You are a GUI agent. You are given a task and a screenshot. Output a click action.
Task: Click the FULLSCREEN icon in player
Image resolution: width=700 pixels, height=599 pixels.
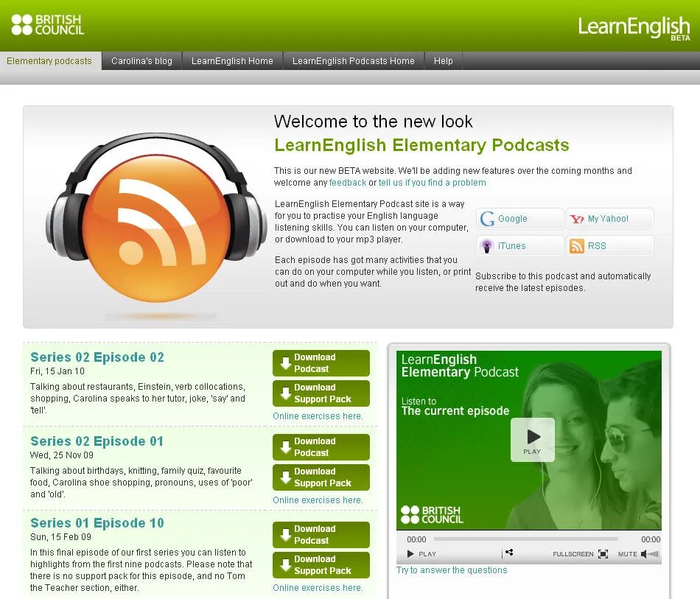603,554
